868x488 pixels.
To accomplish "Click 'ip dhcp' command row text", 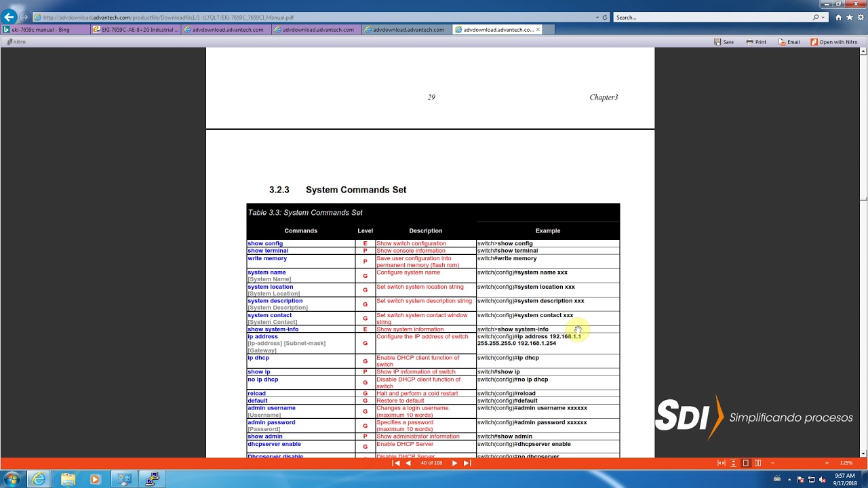I will (258, 358).
